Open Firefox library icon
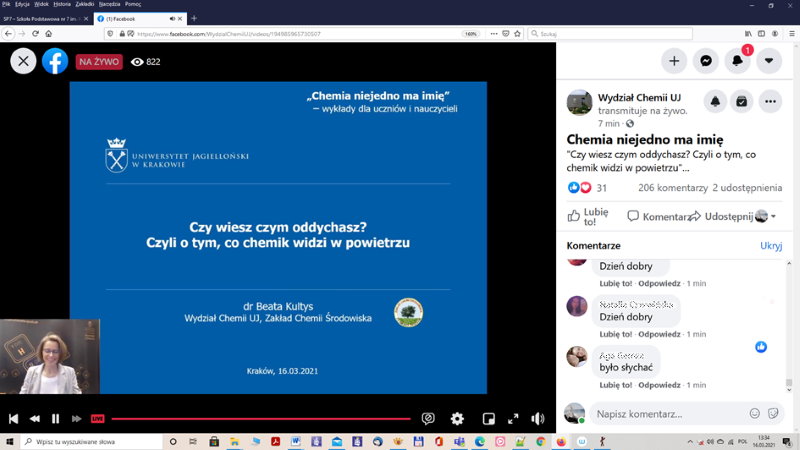Viewport: 800px width, 450px height. tap(748, 34)
